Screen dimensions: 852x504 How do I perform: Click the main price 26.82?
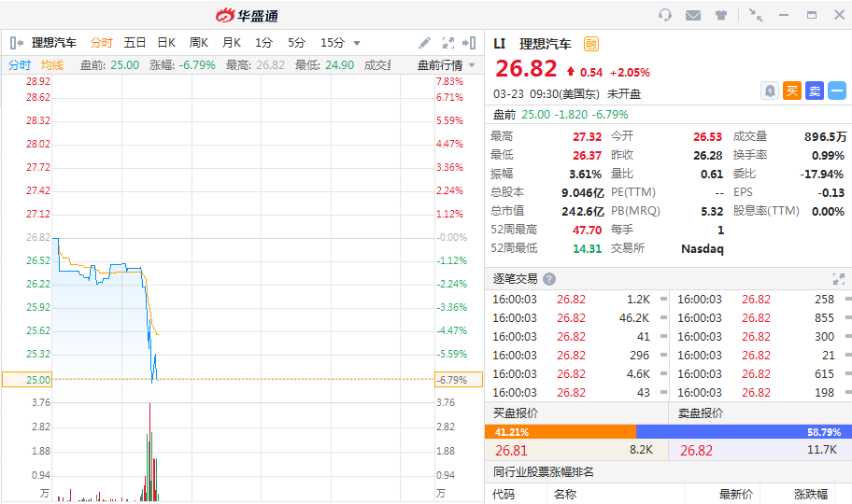coord(526,68)
